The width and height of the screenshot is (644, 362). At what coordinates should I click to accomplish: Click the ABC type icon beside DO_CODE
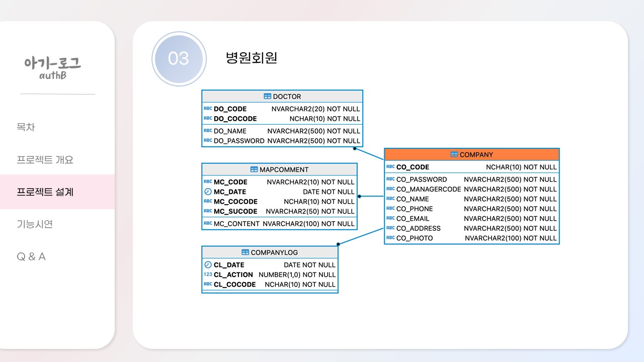pos(208,109)
